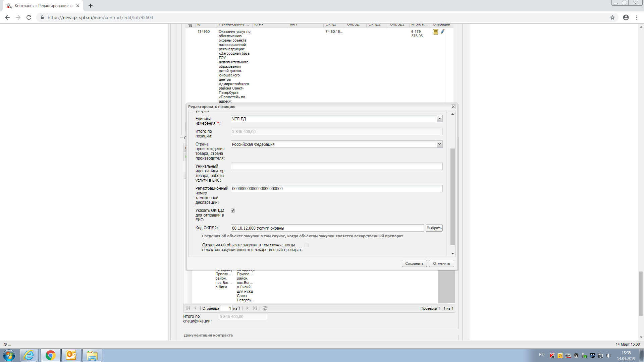
Task: Click the Регистрационный номер таможенной декларации field
Action: [336, 188]
